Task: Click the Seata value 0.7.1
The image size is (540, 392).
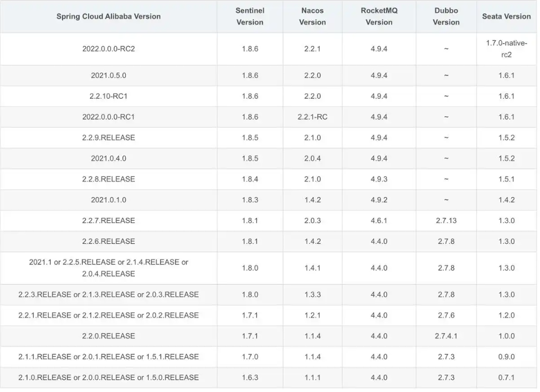Action: [x=506, y=378]
